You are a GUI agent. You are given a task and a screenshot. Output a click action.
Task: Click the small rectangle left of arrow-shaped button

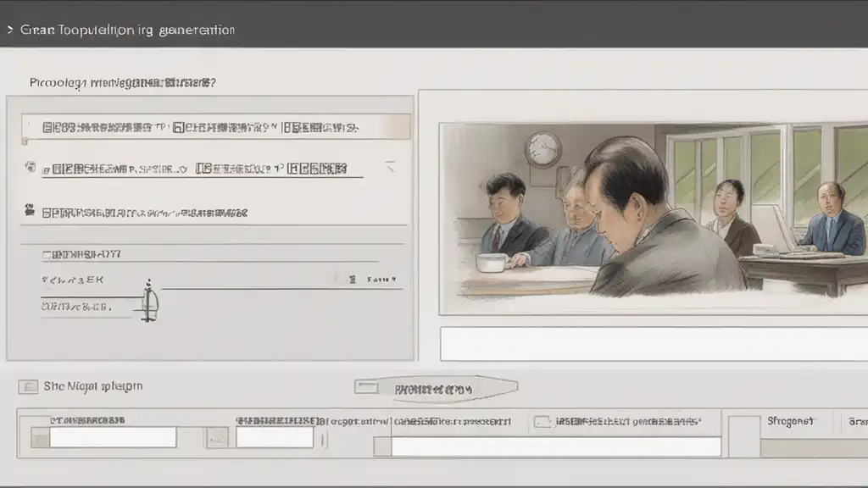366,387
